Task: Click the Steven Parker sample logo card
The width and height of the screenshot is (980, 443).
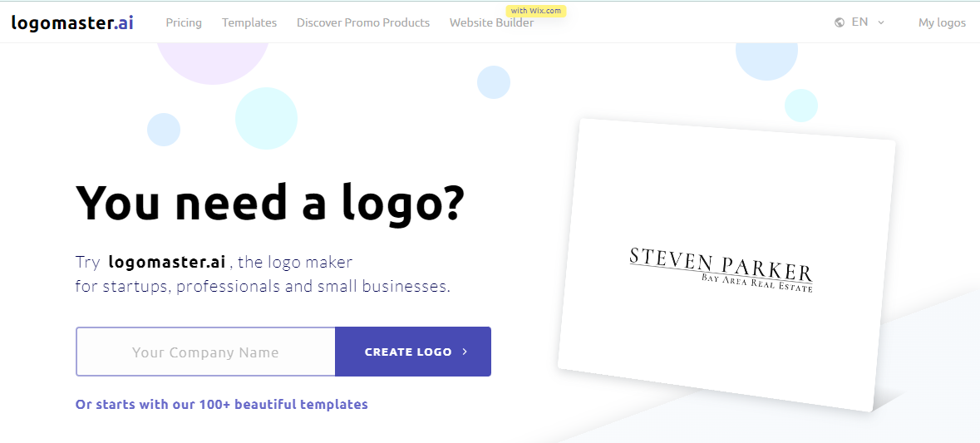Action: point(726,265)
